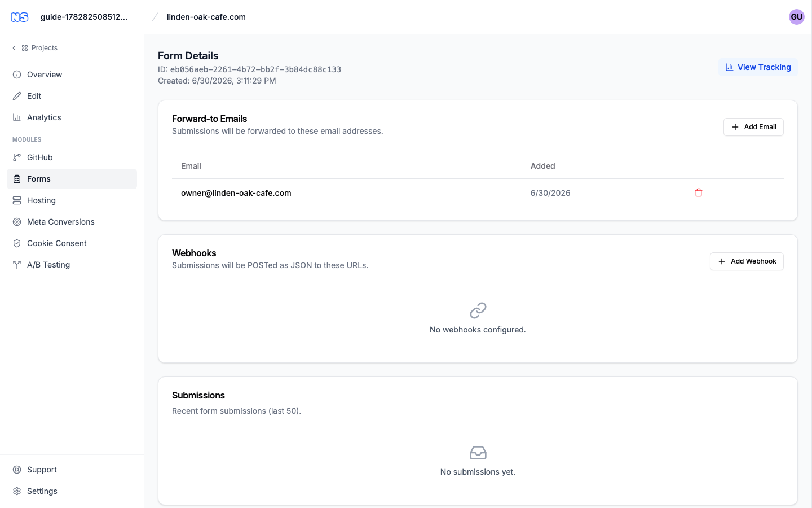812x508 pixels.
Task: Click the owner@linden-oak-cafe.com email cell
Action: pyautogui.click(x=236, y=193)
